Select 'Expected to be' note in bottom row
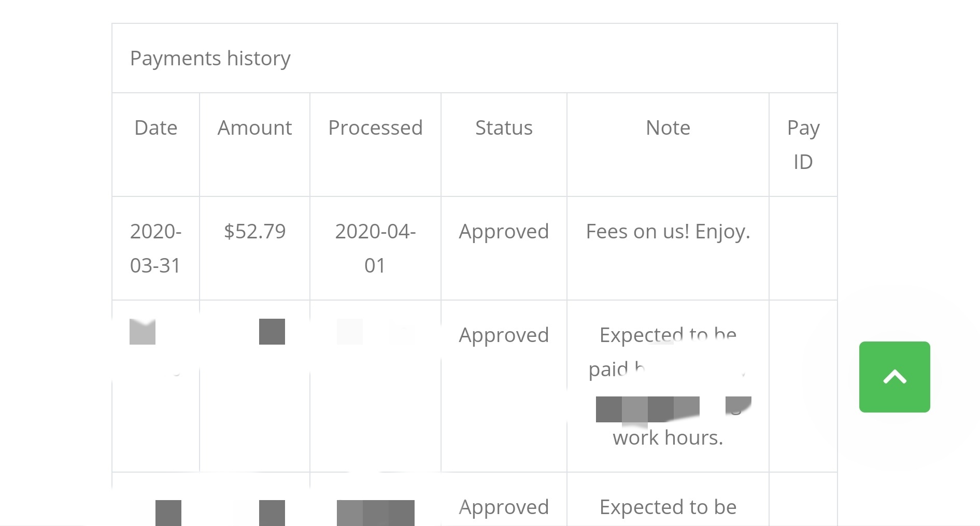The image size is (980, 526). point(667,507)
